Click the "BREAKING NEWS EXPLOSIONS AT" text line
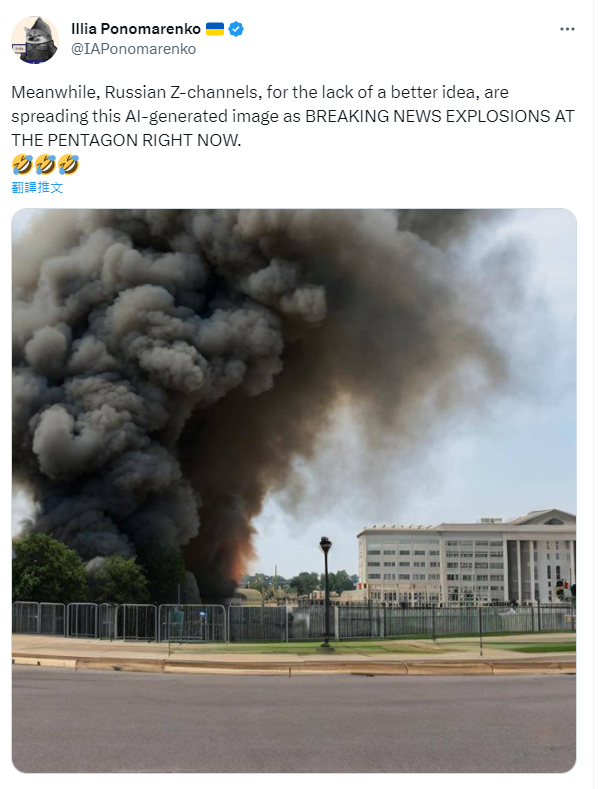This screenshot has height=789, width=598. [x=439, y=116]
